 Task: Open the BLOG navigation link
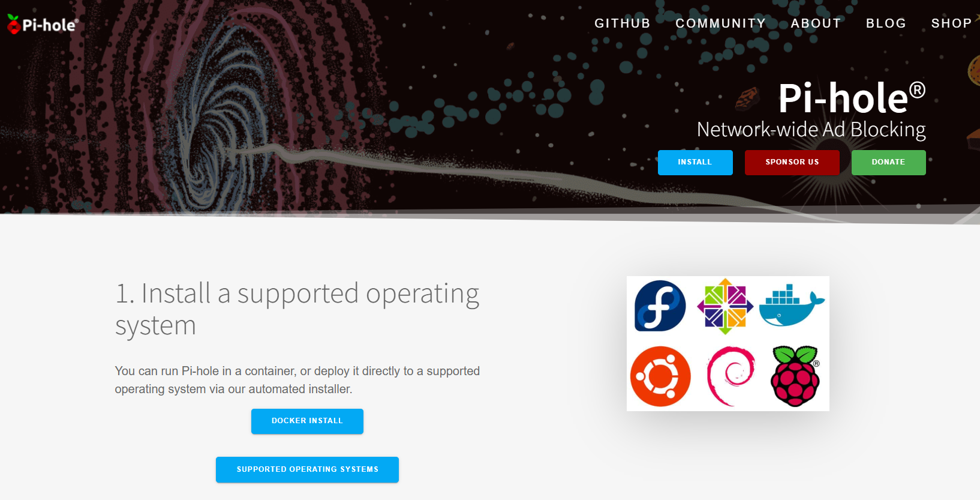tap(886, 23)
